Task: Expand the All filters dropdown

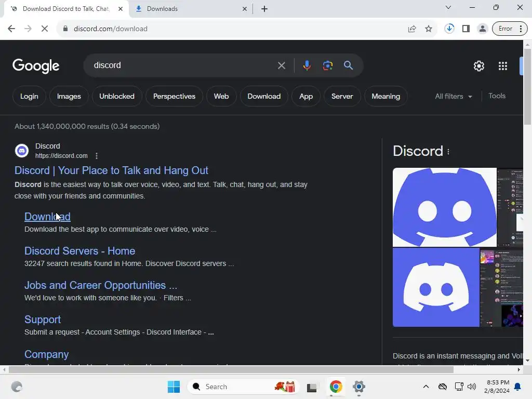Action: pyautogui.click(x=454, y=96)
